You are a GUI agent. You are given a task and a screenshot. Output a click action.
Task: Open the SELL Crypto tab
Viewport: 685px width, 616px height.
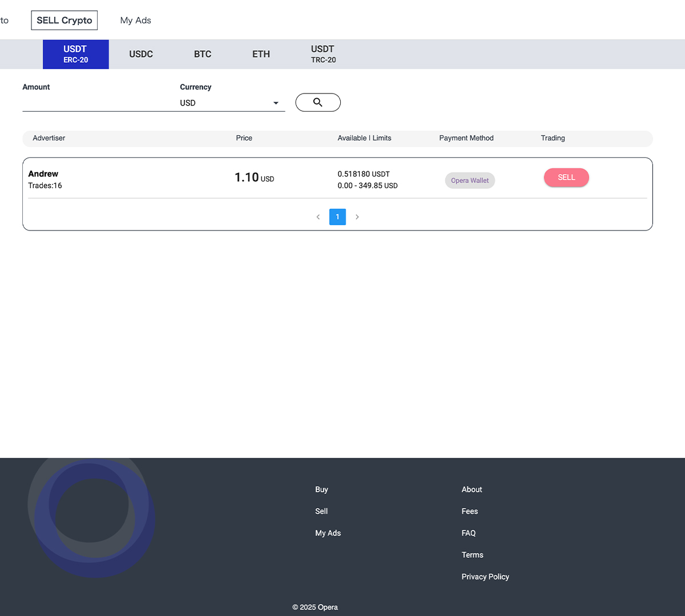pos(65,21)
